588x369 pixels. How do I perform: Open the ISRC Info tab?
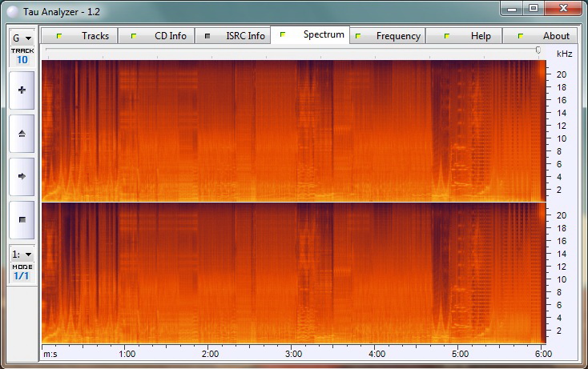coord(232,36)
